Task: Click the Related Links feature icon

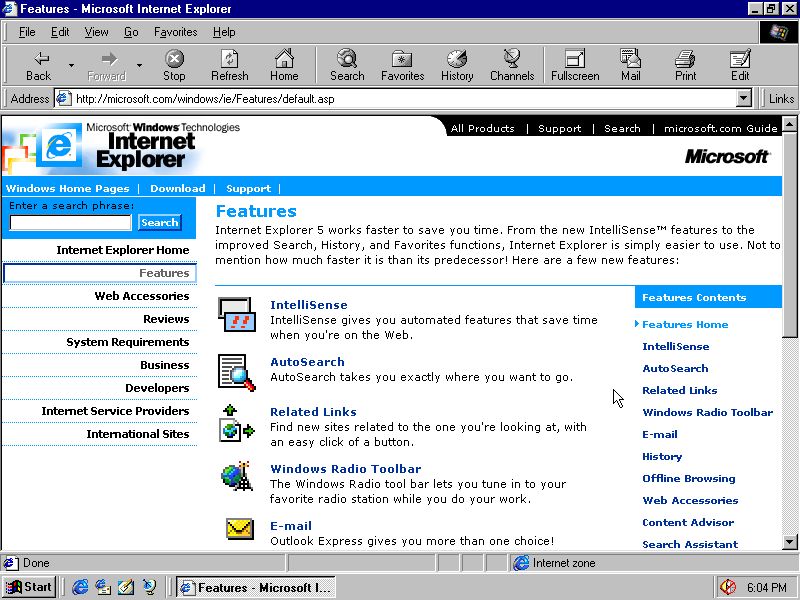Action: click(x=237, y=423)
